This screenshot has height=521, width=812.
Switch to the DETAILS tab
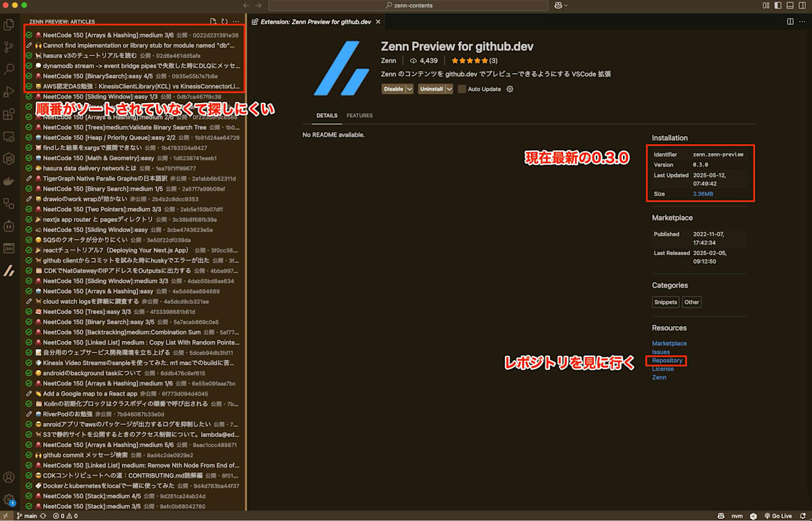click(x=327, y=116)
